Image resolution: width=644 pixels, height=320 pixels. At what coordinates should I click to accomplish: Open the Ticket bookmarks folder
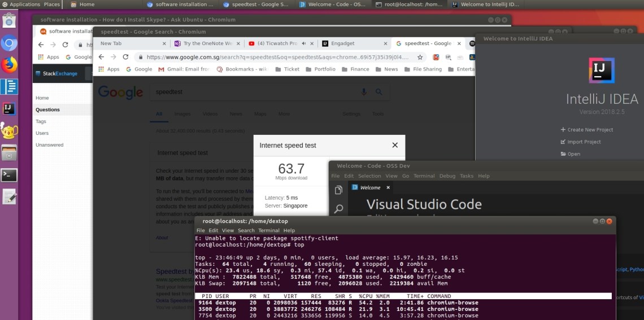pos(287,69)
